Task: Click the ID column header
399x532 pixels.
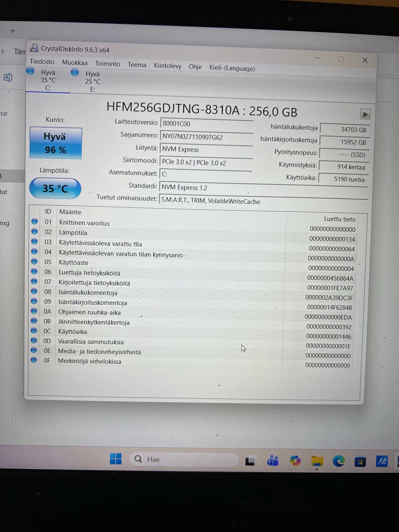Action: [48, 212]
